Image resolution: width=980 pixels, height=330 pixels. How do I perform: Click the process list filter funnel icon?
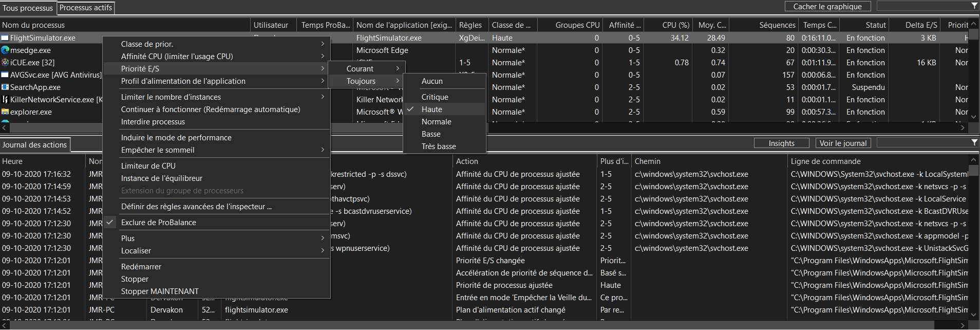pos(974,6)
